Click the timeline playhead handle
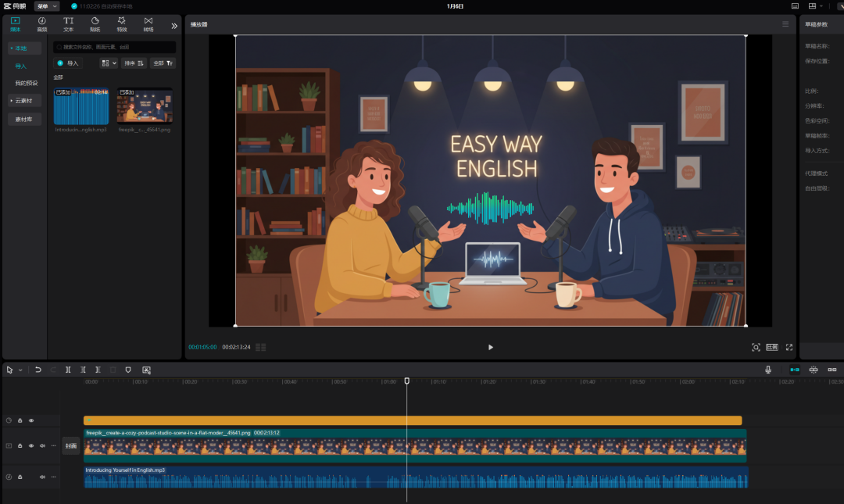 (x=406, y=381)
